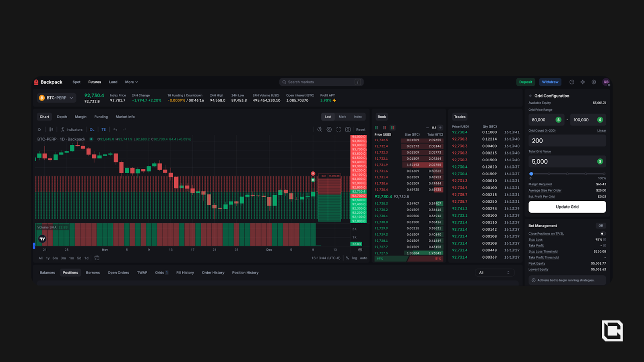The height and width of the screenshot is (362, 644).
Task: Switch to the Depth tab
Action: (x=62, y=117)
